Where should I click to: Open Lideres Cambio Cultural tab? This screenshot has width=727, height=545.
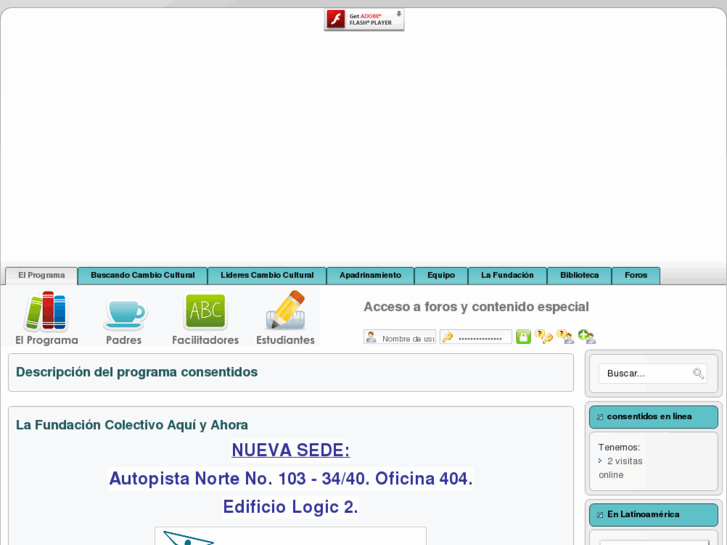[267, 276]
